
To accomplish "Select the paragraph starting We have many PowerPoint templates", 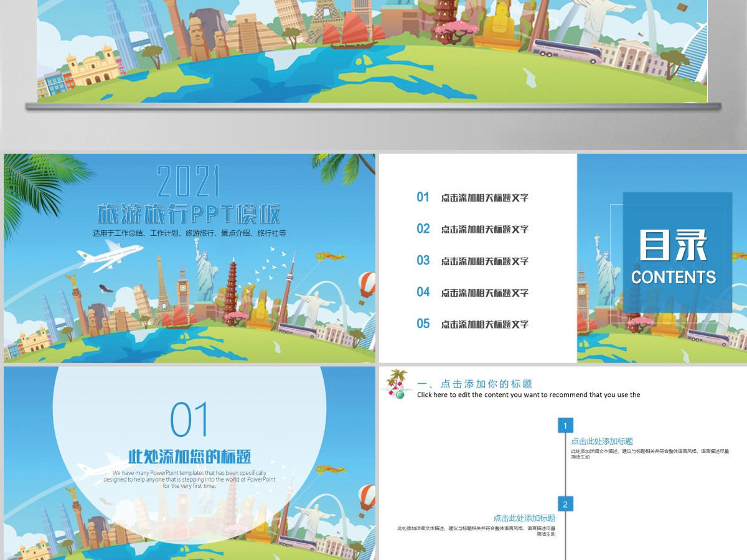I will click(x=189, y=479).
